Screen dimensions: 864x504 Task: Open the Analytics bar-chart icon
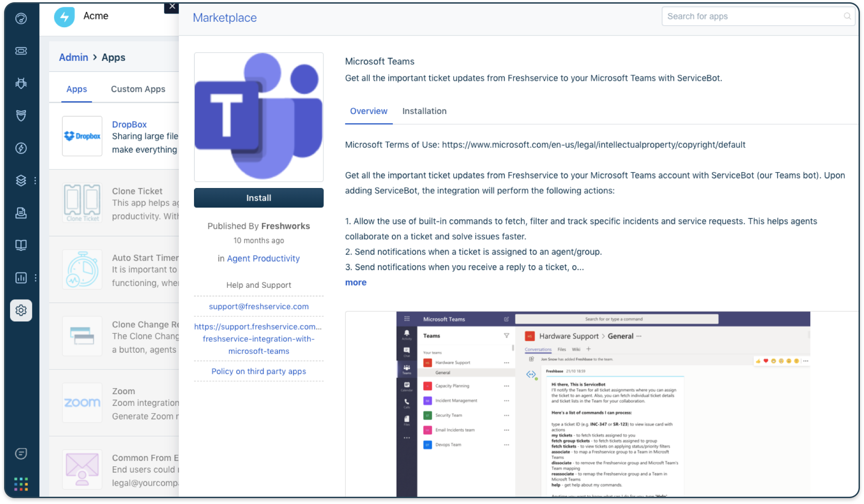21,278
